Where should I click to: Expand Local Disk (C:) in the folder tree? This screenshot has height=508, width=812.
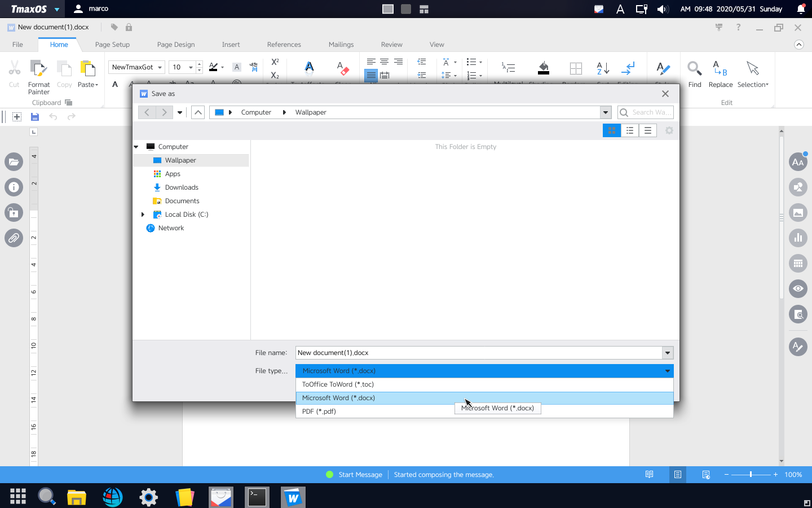pos(143,214)
